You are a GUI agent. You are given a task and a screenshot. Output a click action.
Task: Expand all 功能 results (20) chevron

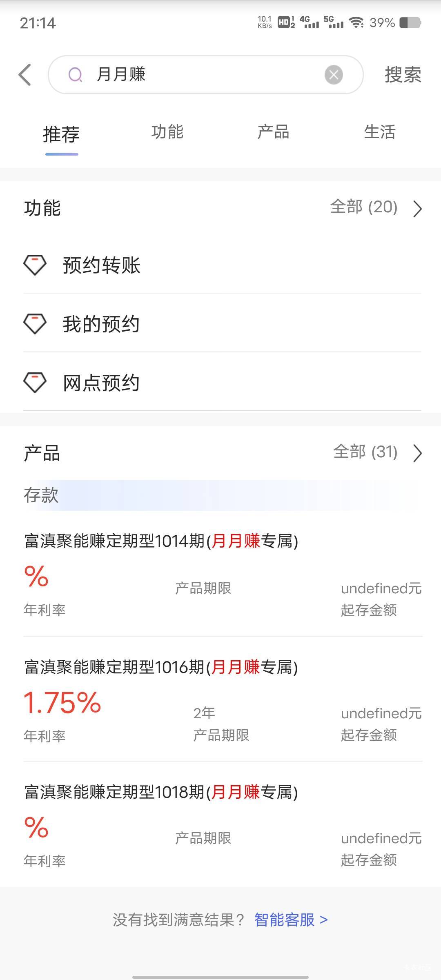[417, 209]
